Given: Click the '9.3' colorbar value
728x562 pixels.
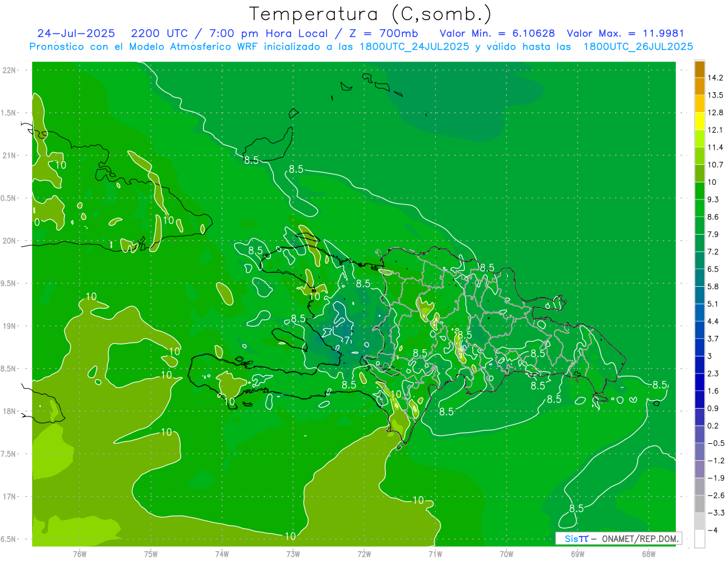Looking at the screenshot, I should pos(714,199).
